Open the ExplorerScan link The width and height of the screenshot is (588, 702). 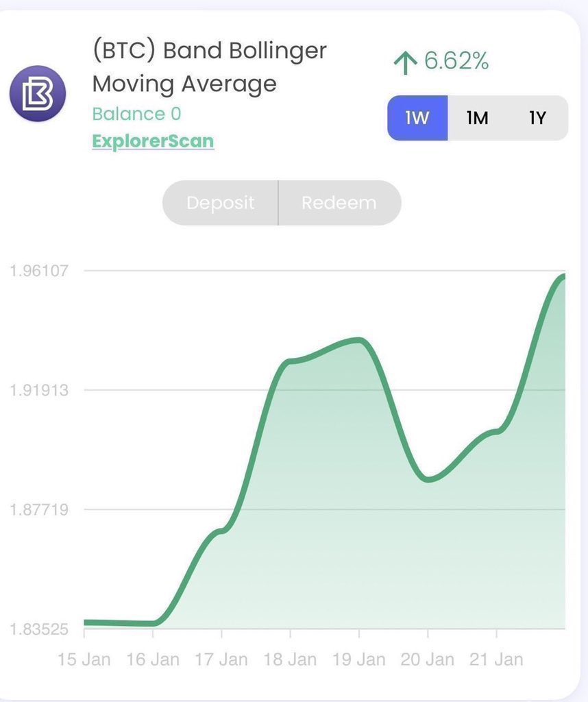pos(153,141)
